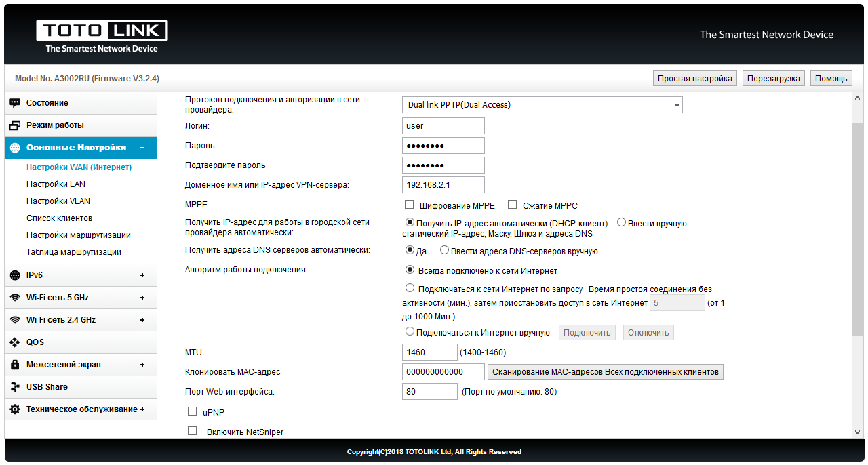
Task: Tick the Включить NetSniper checkbox
Action: pos(192,431)
